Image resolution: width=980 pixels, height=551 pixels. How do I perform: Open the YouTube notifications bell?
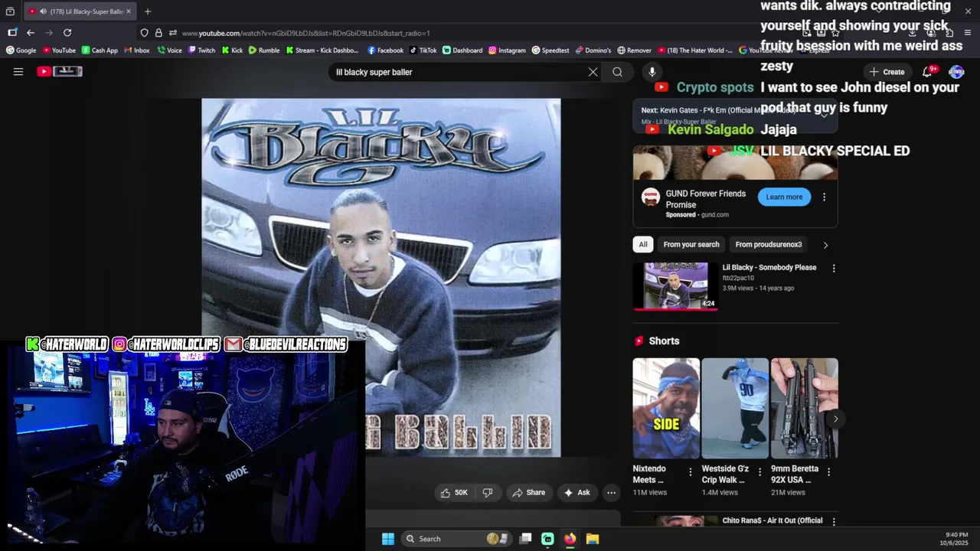click(x=927, y=72)
